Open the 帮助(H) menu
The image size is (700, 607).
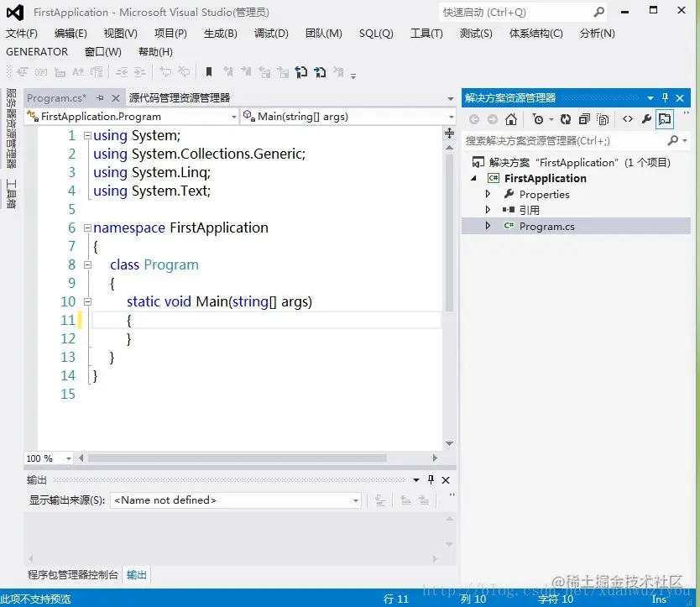155,52
